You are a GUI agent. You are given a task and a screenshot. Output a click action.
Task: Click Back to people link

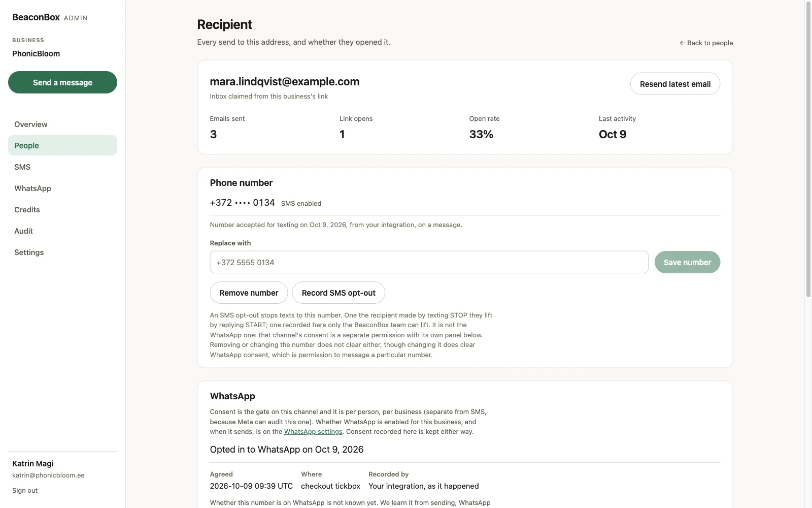click(706, 43)
